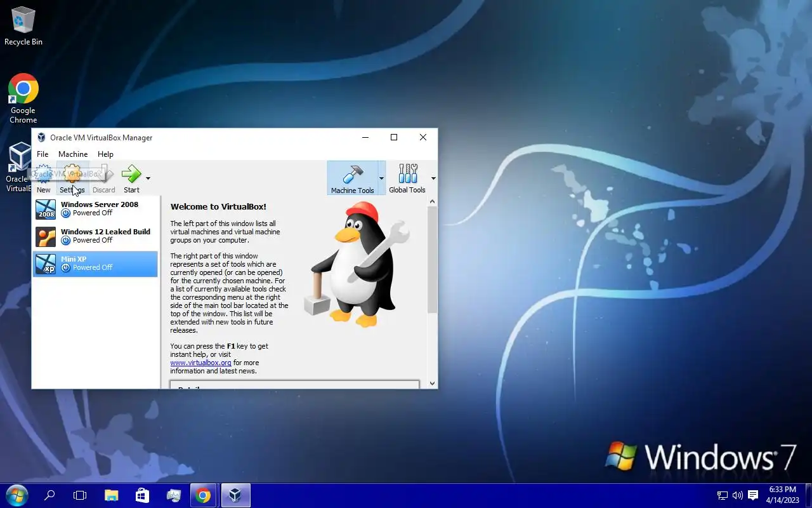Open the Store icon on the taskbar
Viewport: 812px width, 508px height.
pos(142,495)
